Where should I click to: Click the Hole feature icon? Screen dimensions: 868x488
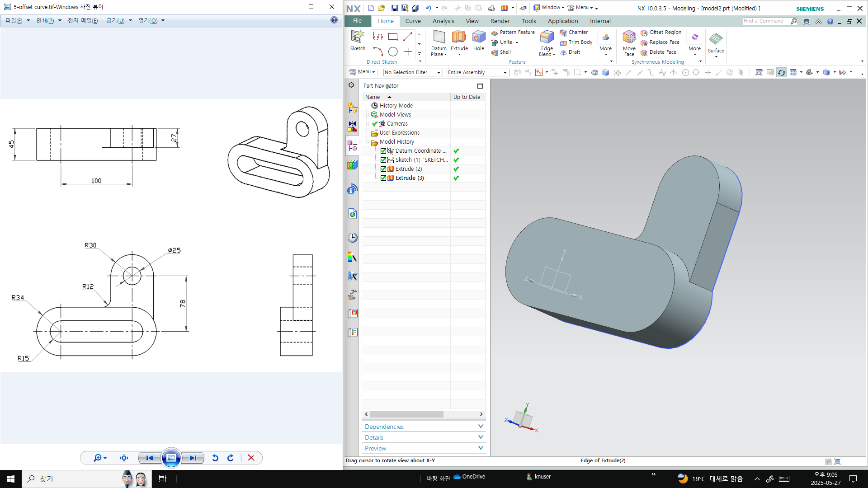click(x=478, y=38)
